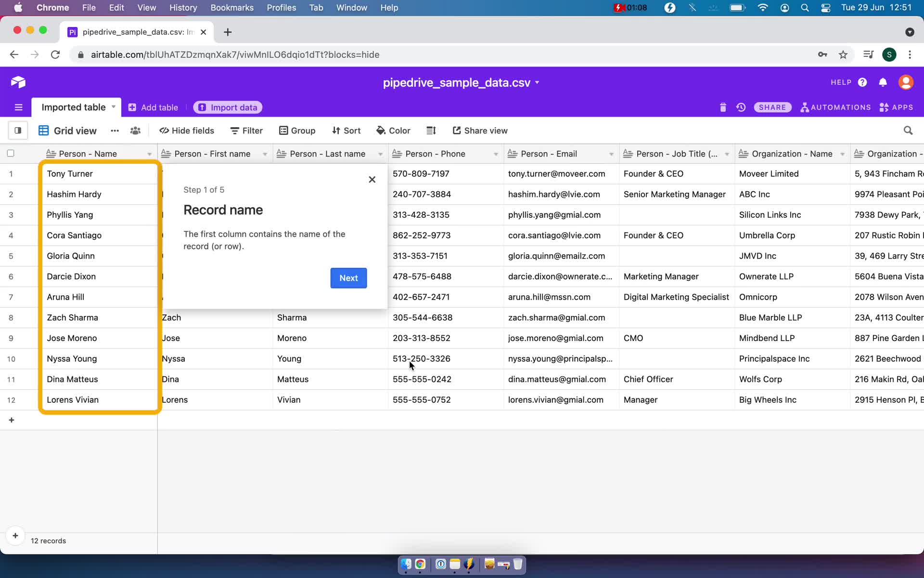This screenshot has height=578, width=924.
Task: Expand Organization - Name column dropdown
Action: 842,154
